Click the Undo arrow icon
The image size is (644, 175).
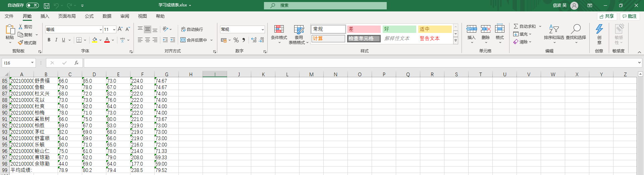[x=56, y=5]
